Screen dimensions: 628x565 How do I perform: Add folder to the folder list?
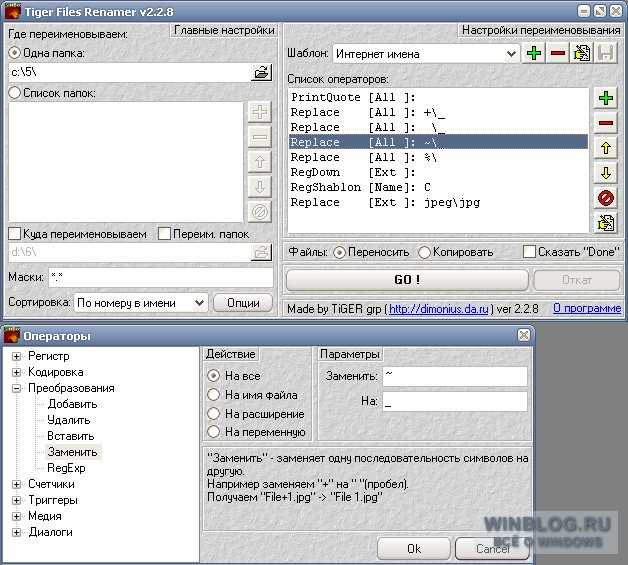coord(260,112)
